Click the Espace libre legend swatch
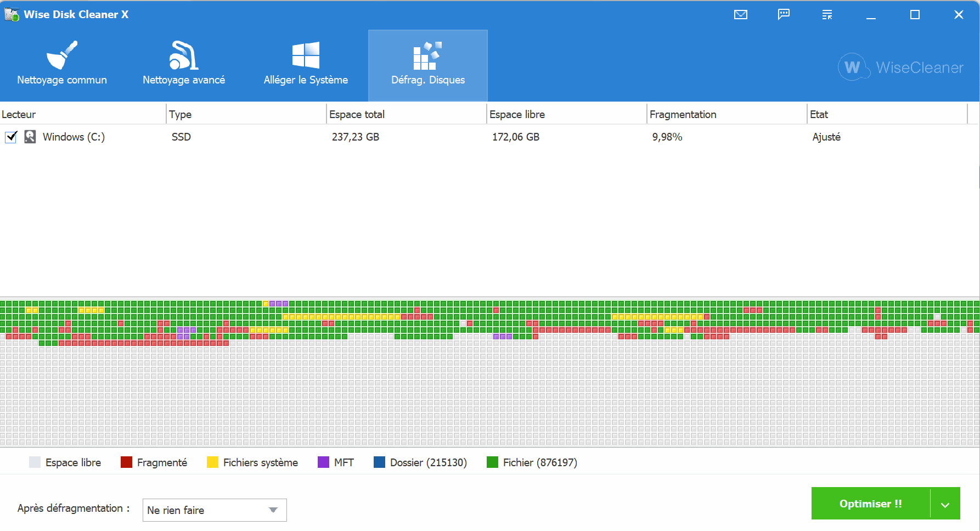This screenshot has width=980, height=531. [x=35, y=462]
